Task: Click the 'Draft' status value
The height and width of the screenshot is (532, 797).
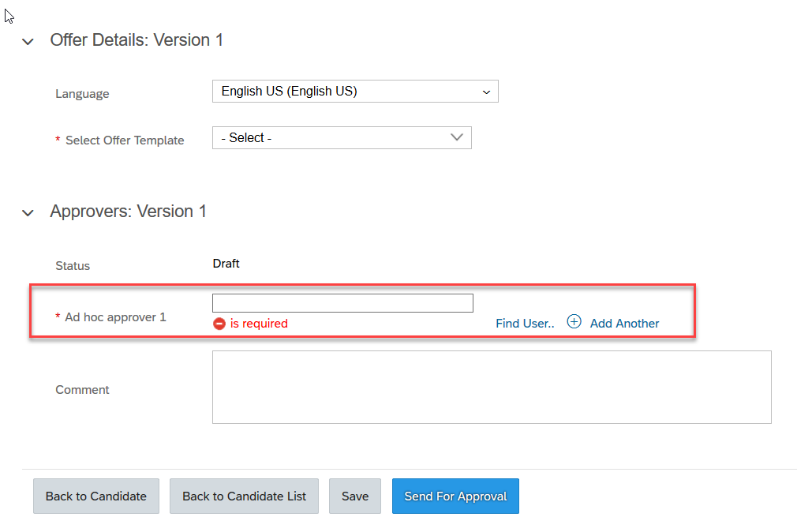Action: click(226, 264)
